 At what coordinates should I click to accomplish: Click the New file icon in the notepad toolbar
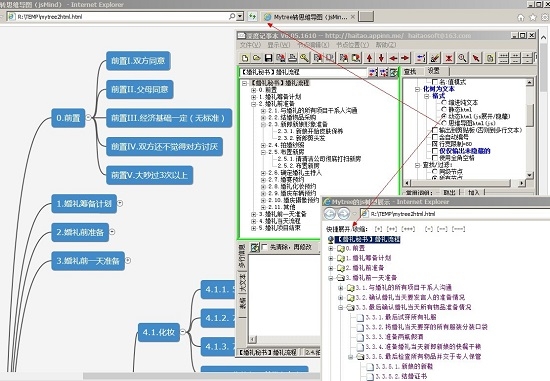coord(245,58)
